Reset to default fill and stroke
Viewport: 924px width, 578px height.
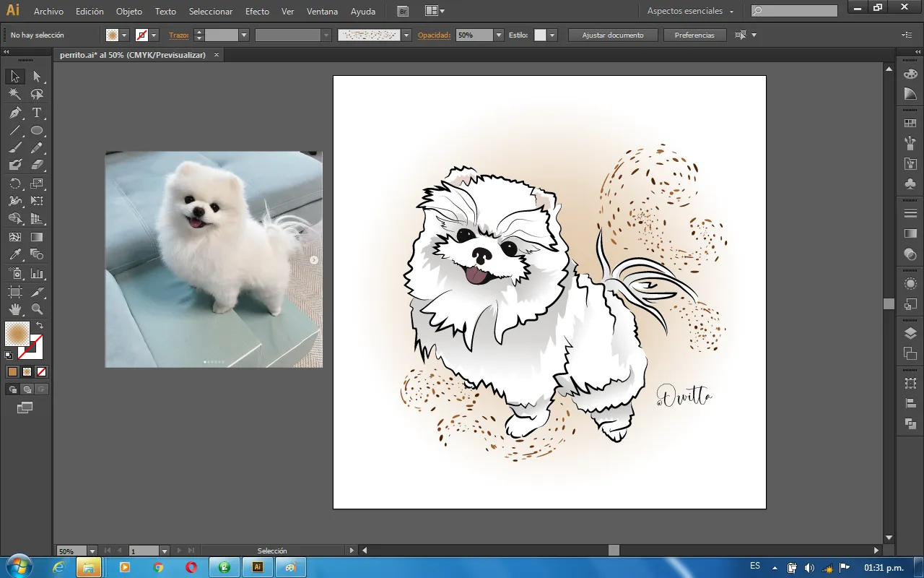9,355
